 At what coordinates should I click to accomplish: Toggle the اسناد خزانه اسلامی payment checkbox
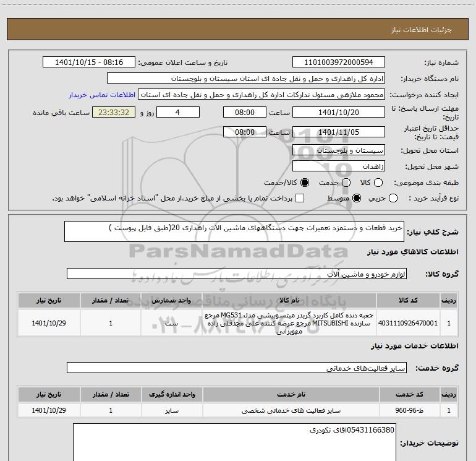coord(300,198)
